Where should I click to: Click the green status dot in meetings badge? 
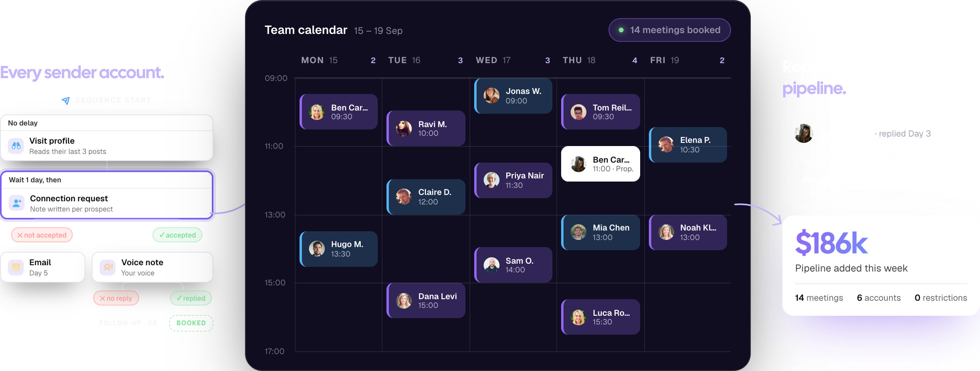click(621, 30)
